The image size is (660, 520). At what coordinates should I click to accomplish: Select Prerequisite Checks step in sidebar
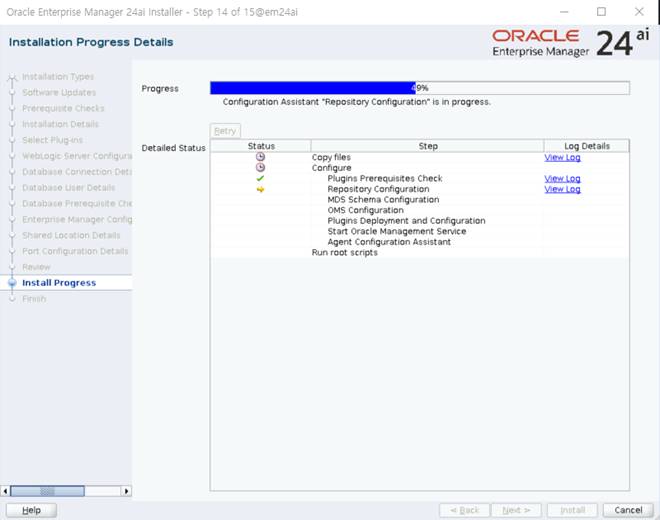pyautogui.click(x=63, y=108)
